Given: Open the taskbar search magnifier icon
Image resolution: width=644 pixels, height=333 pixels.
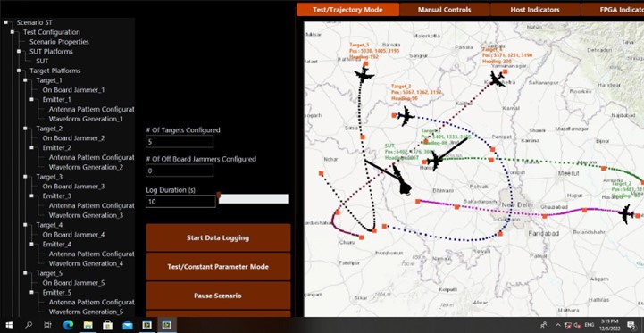Looking at the screenshot, I should (x=29, y=325).
